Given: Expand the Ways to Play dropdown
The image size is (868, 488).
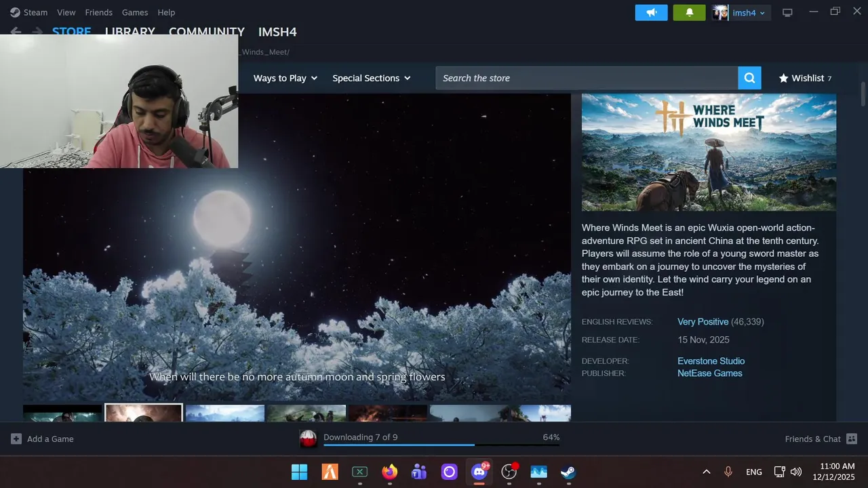Looking at the screenshot, I should coord(285,78).
